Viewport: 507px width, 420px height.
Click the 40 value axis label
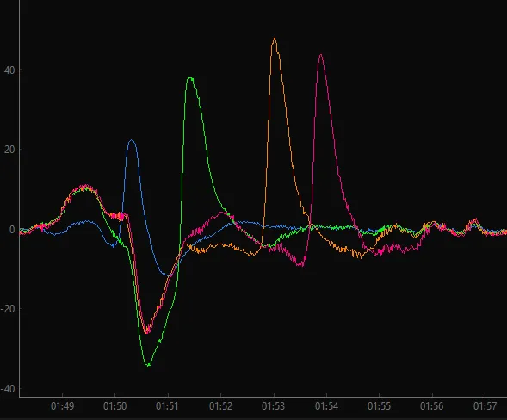click(9, 71)
